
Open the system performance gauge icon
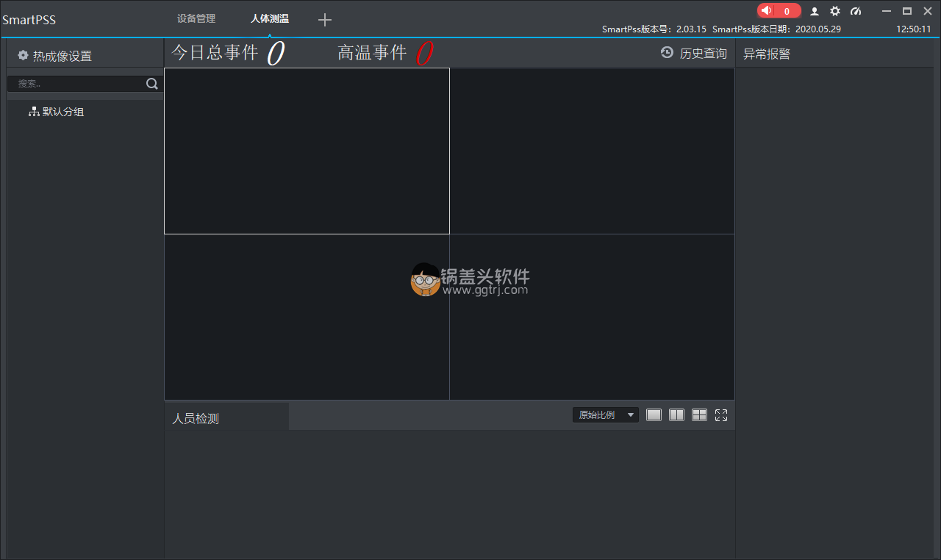pos(856,11)
